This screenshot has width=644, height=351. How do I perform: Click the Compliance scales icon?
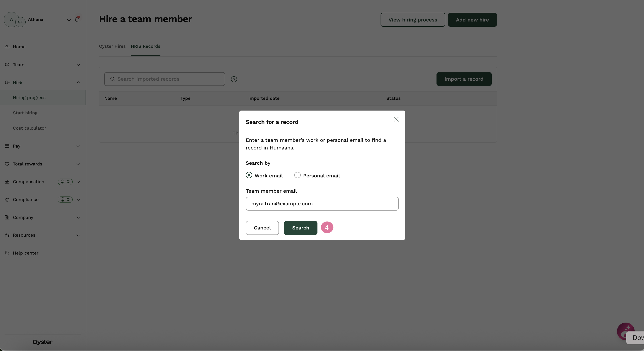(7, 199)
